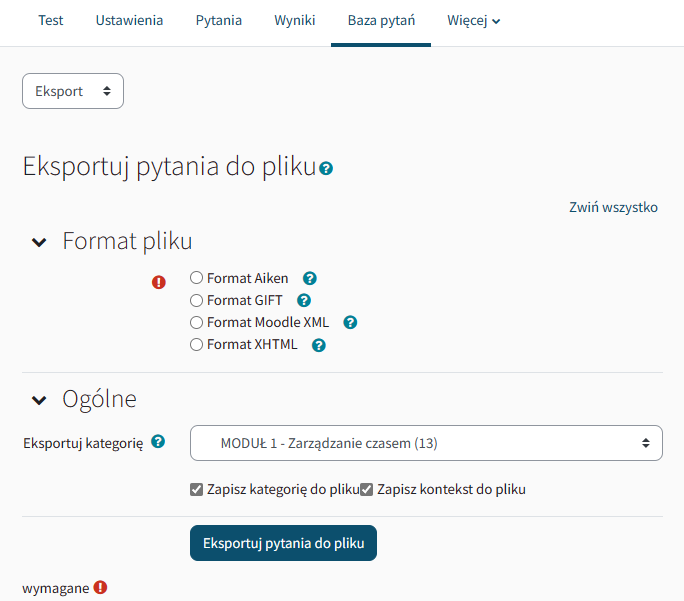
Task: Open help icon next to Format Aiken
Action: [310, 278]
